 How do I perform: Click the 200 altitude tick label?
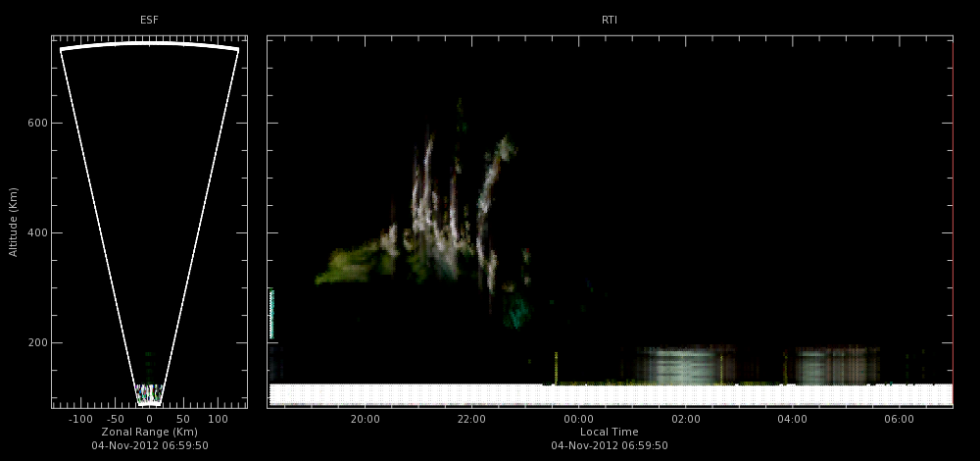(x=36, y=342)
